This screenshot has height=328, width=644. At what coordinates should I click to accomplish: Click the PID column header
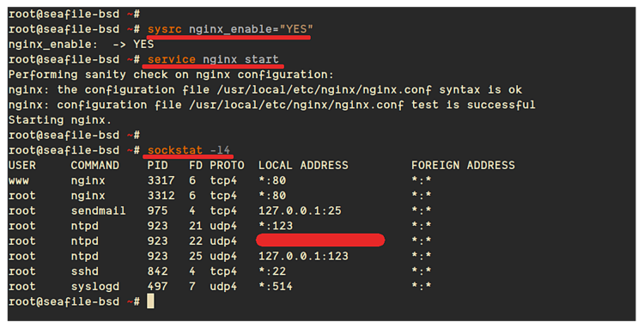click(x=158, y=166)
